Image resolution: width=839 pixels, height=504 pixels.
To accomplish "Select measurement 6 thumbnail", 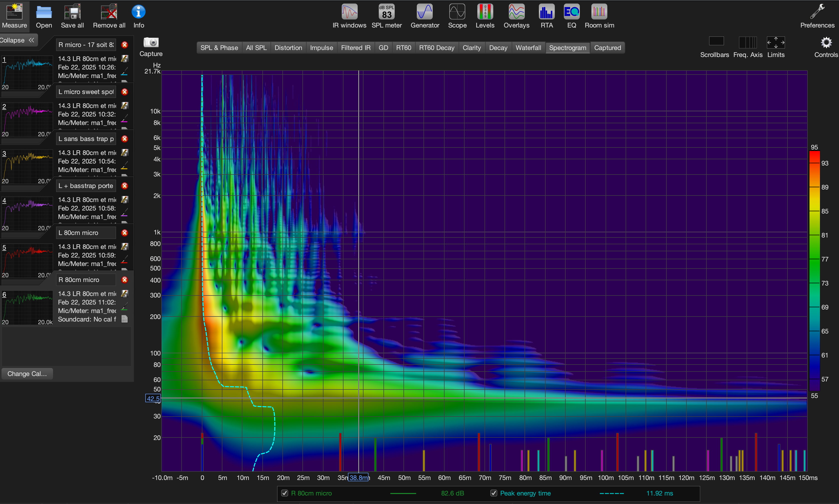I will pos(27,307).
